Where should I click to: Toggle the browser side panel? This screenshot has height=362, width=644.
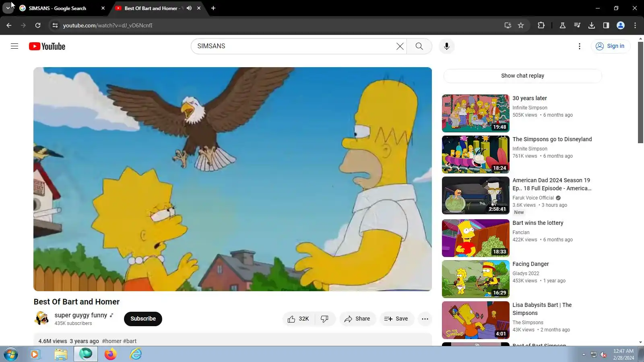[x=606, y=25]
